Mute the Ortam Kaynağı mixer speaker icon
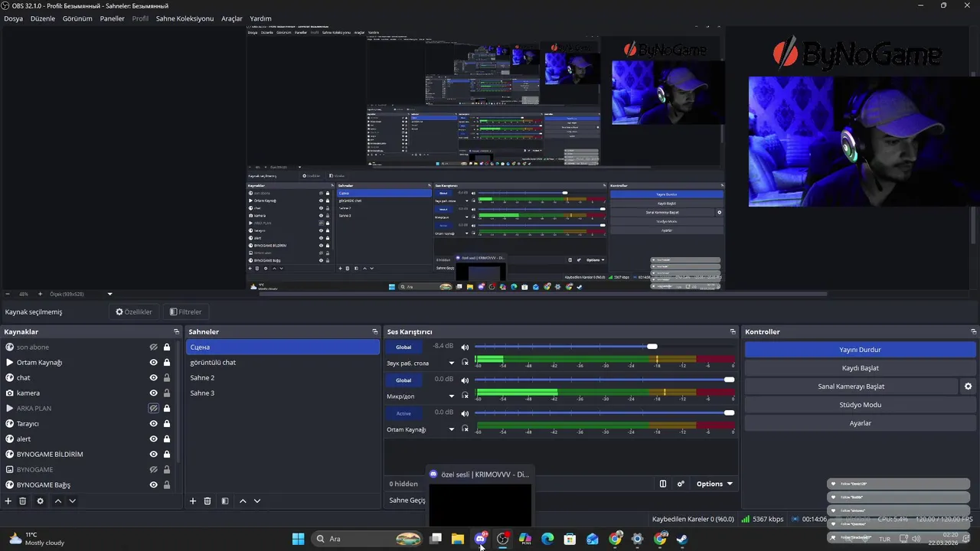Image resolution: width=980 pixels, height=551 pixels. pos(465,413)
